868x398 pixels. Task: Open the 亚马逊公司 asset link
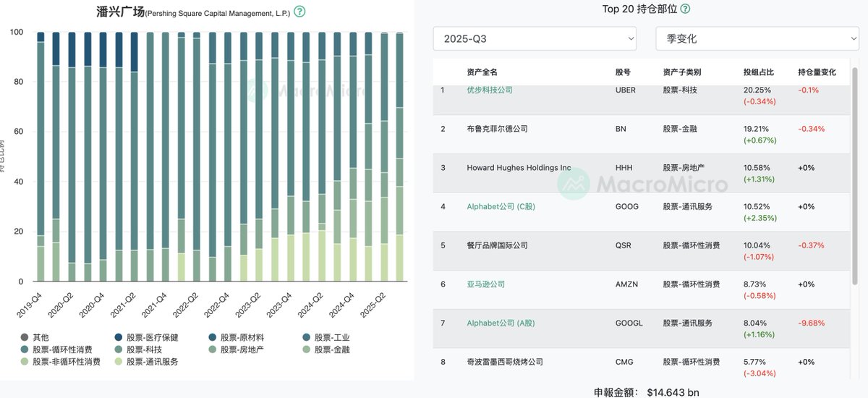click(485, 284)
